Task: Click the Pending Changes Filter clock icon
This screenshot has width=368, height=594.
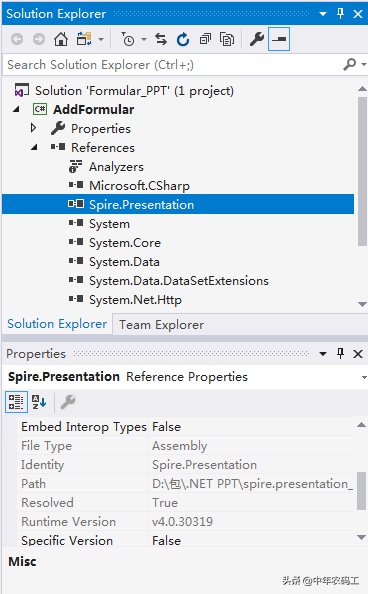Action: click(x=128, y=39)
